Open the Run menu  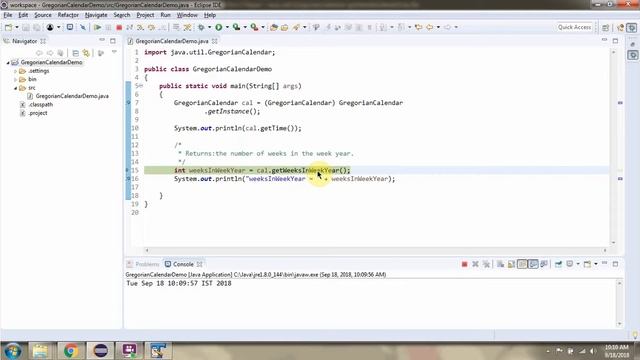click(165, 15)
